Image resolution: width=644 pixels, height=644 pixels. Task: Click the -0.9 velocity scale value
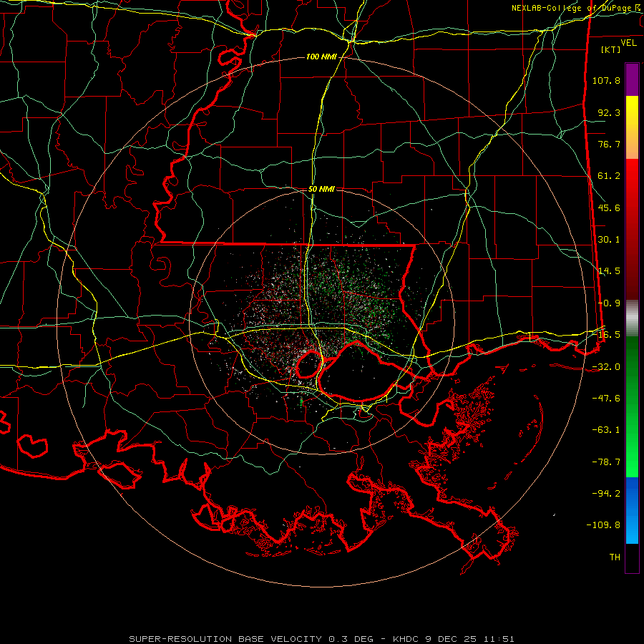point(609,303)
